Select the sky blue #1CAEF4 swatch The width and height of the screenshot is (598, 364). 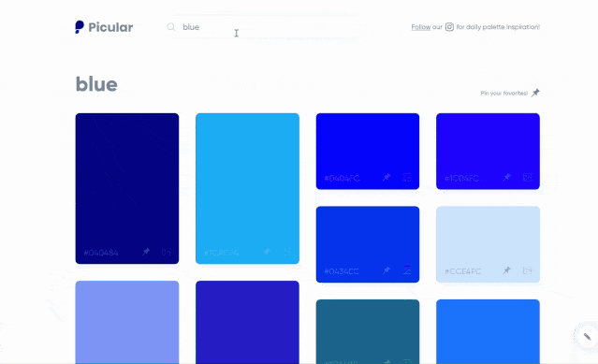click(247, 188)
